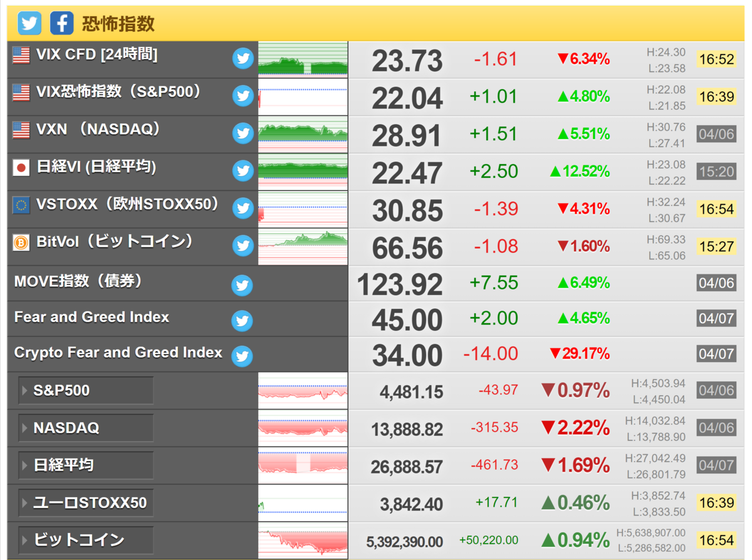Open the ユーロSTOXX50 mini chart
This screenshot has height=560, width=752.
pos(303,503)
